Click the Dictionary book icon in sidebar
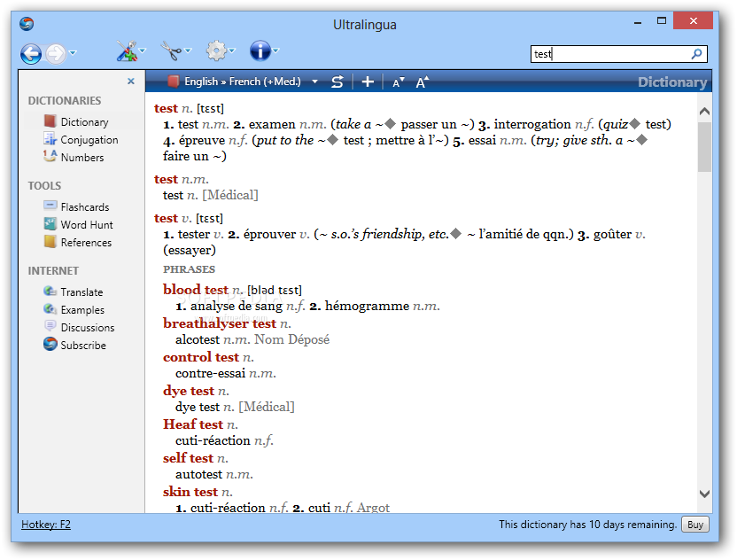 click(50, 121)
